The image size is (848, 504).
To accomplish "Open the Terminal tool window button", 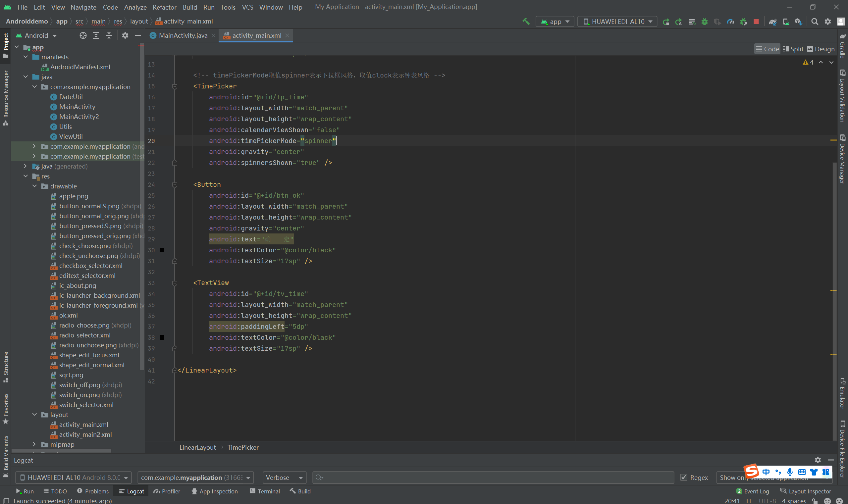I will point(265,491).
